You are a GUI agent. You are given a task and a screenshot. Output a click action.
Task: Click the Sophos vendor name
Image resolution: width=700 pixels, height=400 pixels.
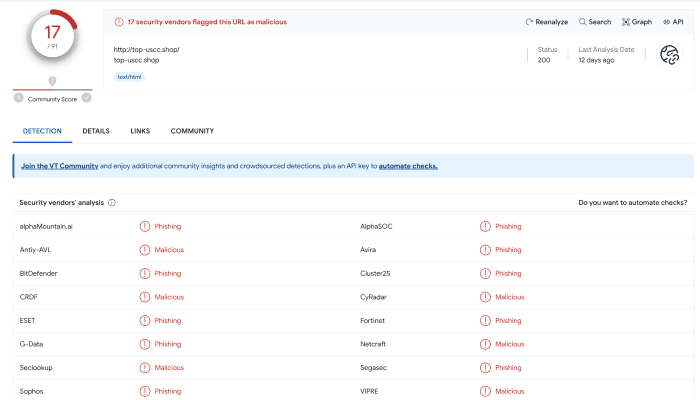click(31, 392)
